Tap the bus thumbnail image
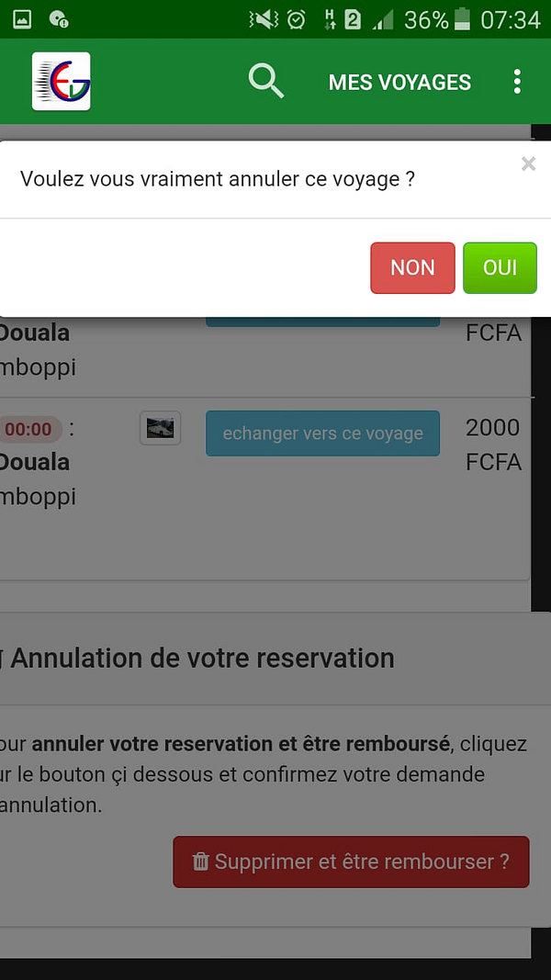The height and width of the screenshot is (980, 551). coord(161,428)
